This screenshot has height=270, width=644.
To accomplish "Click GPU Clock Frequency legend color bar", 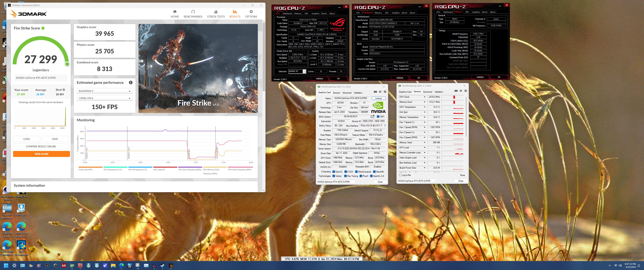I will coord(240,167).
